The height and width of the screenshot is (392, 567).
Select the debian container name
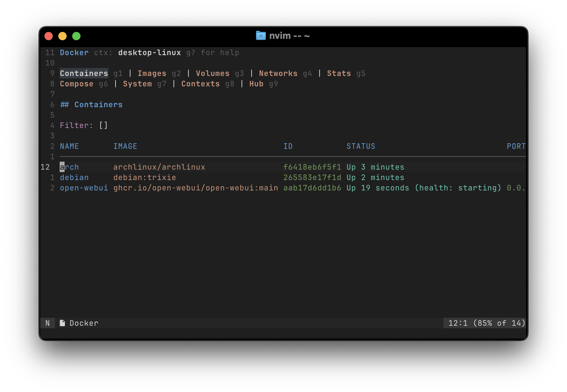(x=74, y=177)
